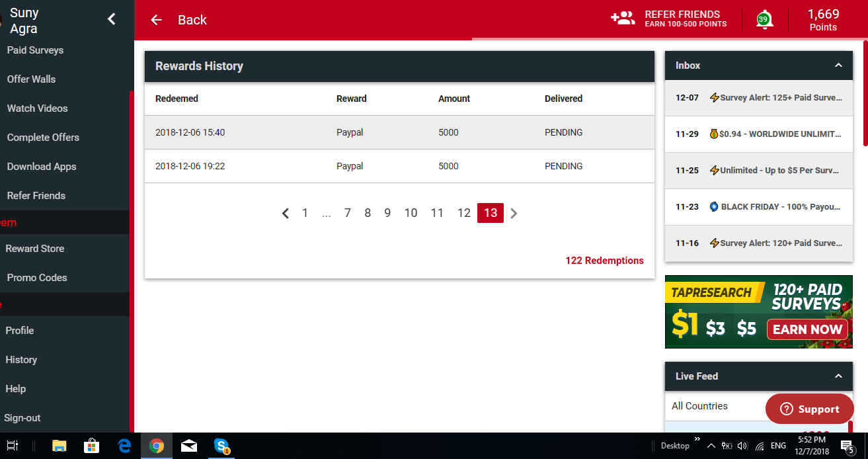Go to pagination page 8
Viewport: 868px width, 459px height.
pos(368,213)
